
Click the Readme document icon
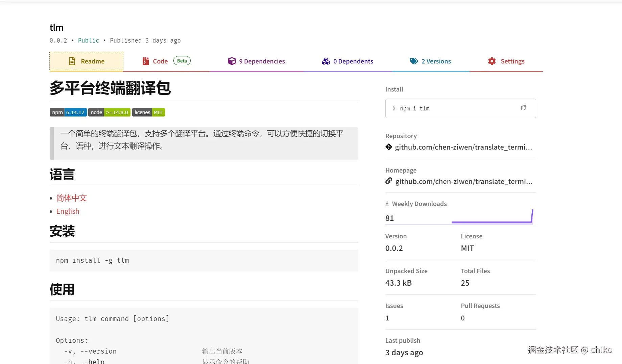point(72,61)
